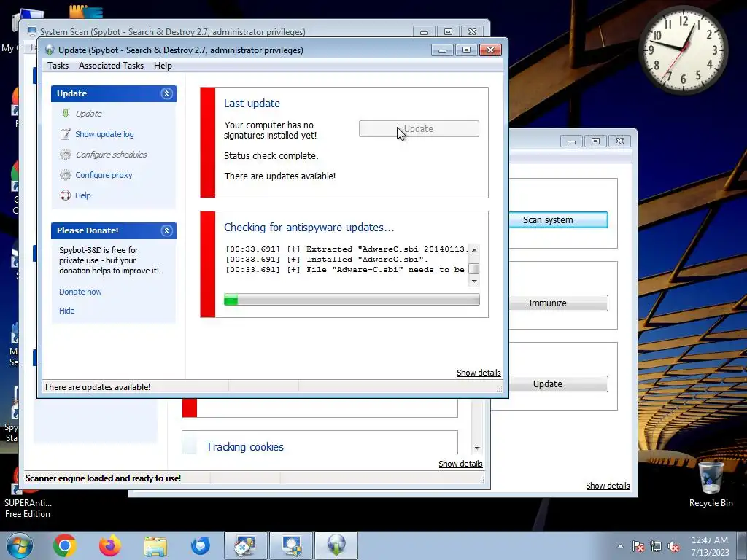This screenshot has width=747, height=560.
Task: Click 'Scanner engine loaded and ready to use!' status
Action: 103,478
